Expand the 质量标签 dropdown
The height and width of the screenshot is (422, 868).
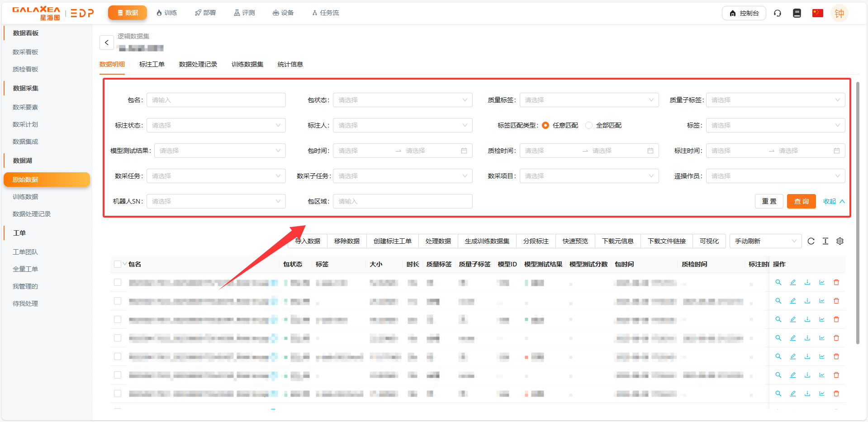point(588,100)
